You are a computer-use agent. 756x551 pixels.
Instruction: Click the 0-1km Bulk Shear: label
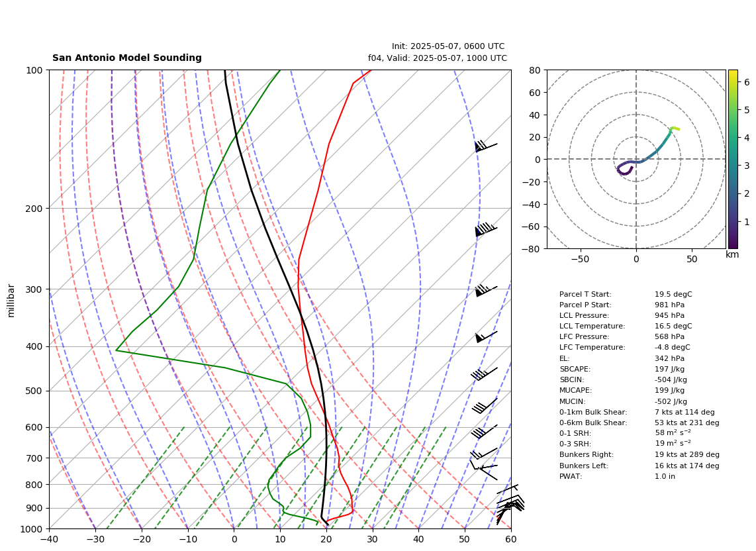coord(593,412)
